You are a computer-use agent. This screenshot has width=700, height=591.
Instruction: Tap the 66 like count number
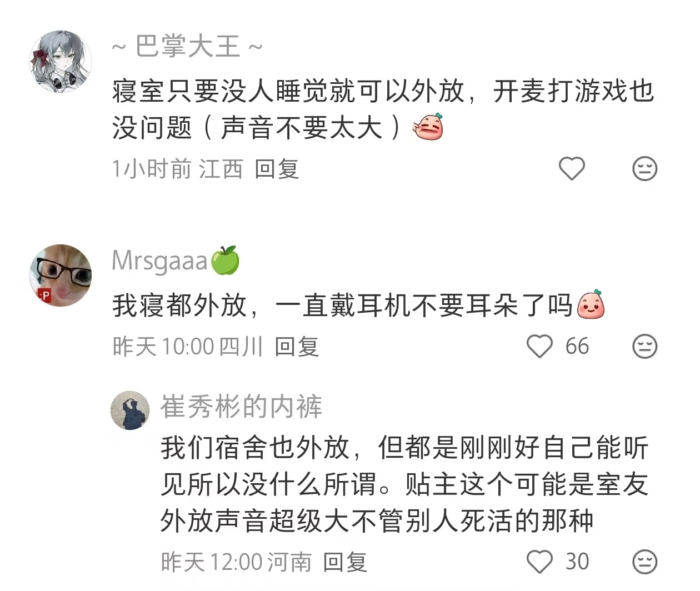point(577,347)
